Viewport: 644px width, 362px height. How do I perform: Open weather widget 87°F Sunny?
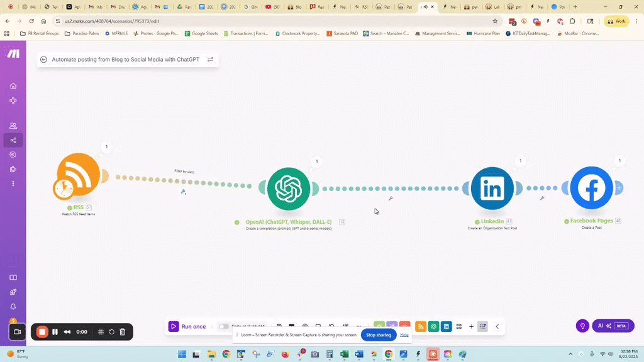(x=16, y=354)
